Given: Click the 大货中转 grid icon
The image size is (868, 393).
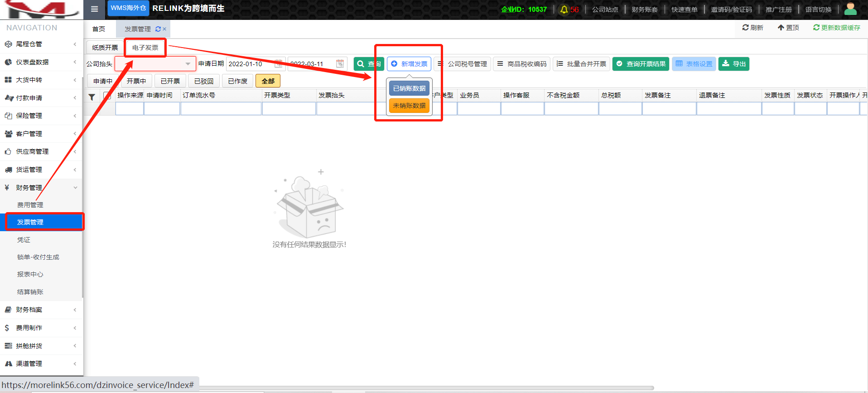Looking at the screenshot, I should click(8, 80).
